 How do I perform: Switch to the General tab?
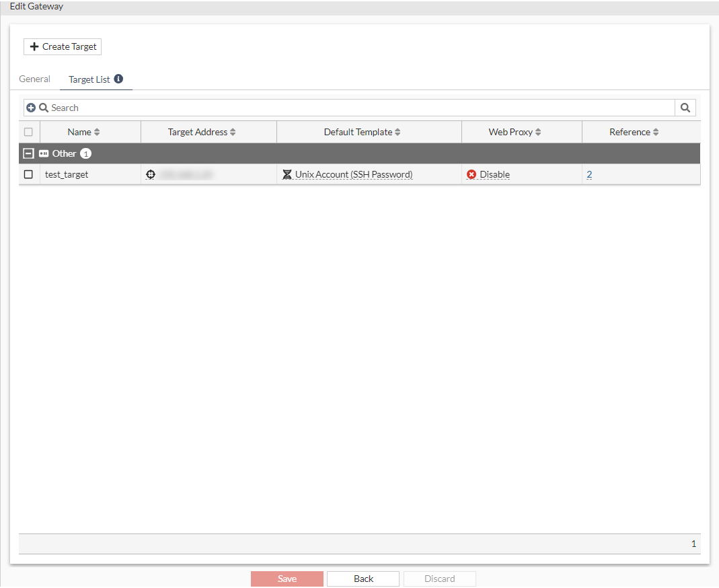(x=34, y=79)
